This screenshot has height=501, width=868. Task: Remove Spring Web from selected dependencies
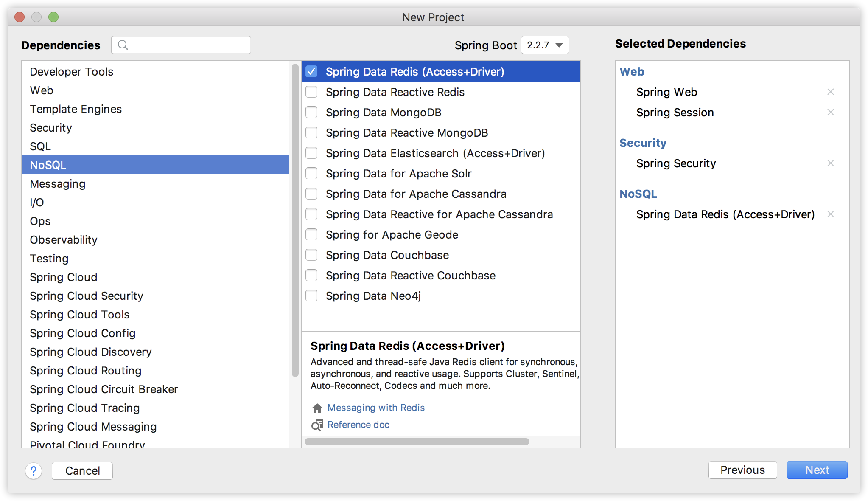pos(830,92)
